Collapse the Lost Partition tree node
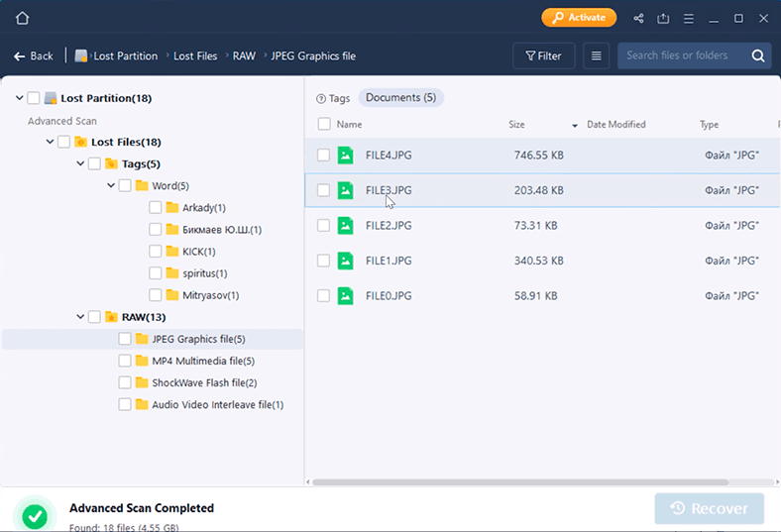781x532 pixels. [x=20, y=98]
